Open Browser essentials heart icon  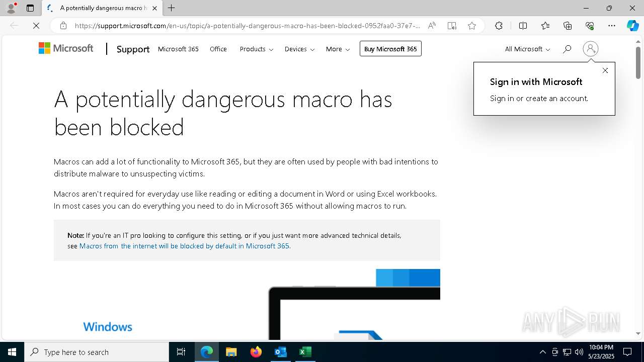point(590,26)
